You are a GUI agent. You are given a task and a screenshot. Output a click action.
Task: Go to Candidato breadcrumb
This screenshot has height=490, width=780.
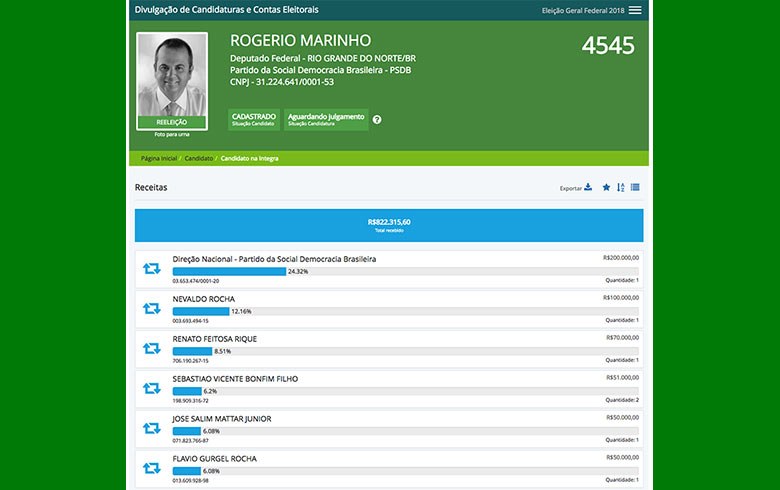point(198,158)
